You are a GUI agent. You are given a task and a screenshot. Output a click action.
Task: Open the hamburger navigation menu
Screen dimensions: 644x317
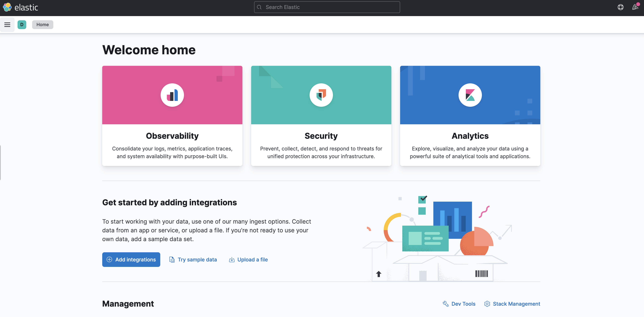click(x=7, y=24)
